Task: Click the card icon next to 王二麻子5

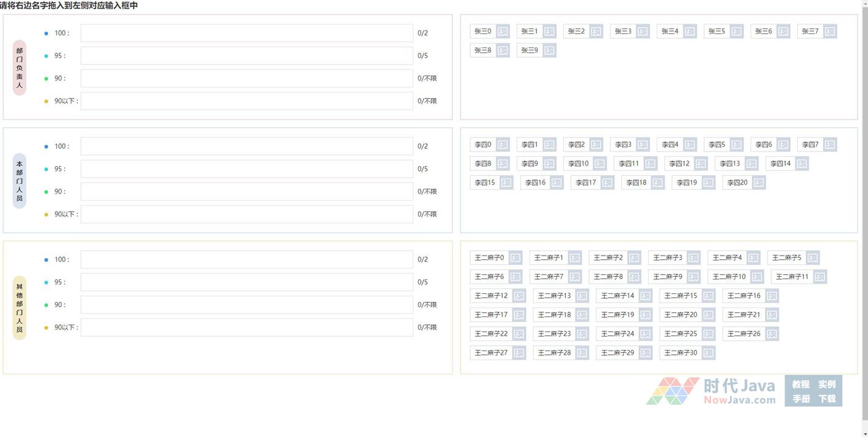Action: coord(813,258)
